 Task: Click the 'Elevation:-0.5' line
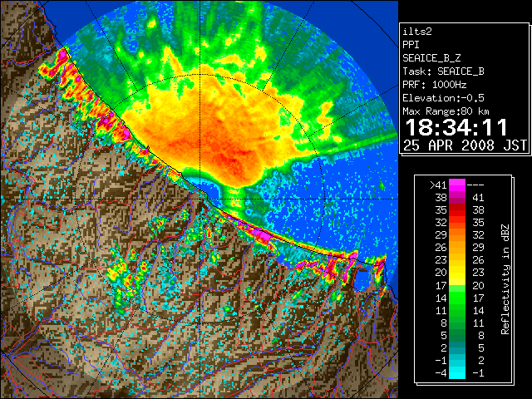tap(443, 98)
